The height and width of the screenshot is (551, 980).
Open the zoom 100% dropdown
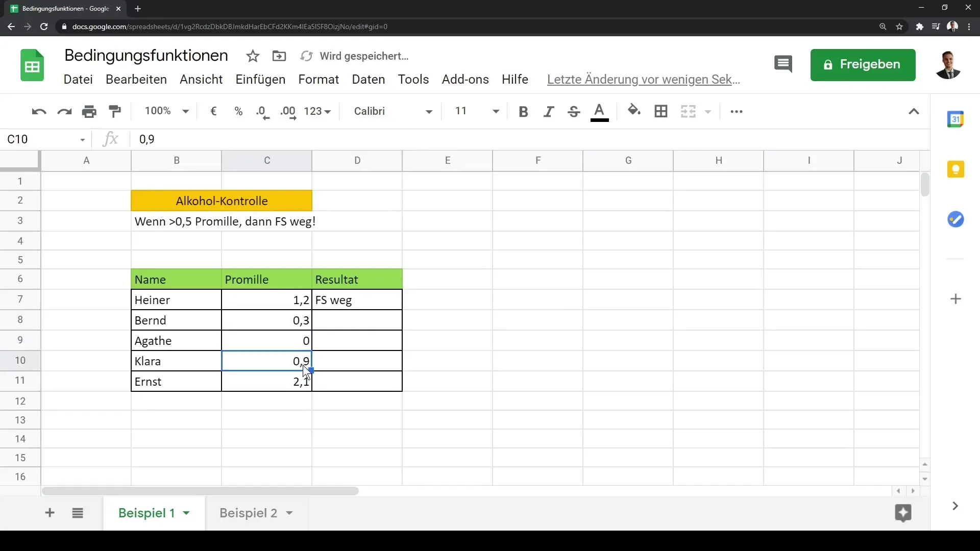point(166,111)
